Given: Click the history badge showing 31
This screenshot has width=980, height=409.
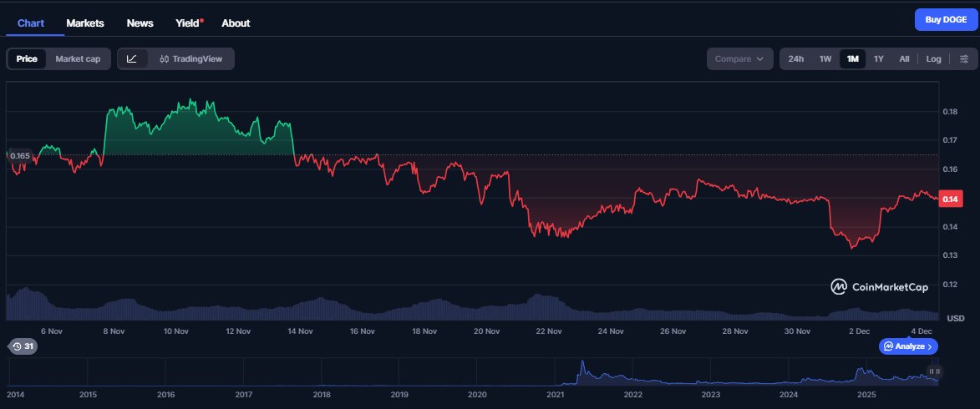Looking at the screenshot, I should pyautogui.click(x=23, y=346).
